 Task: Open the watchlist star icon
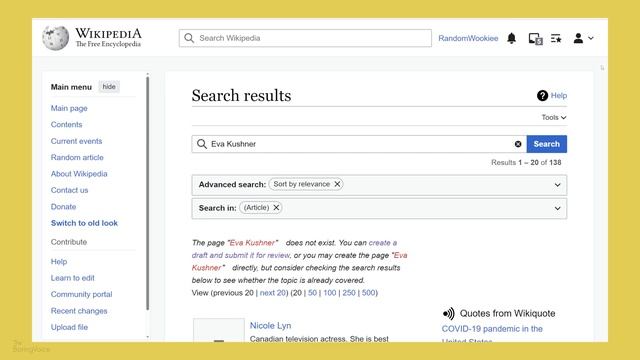[x=556, y=38]
